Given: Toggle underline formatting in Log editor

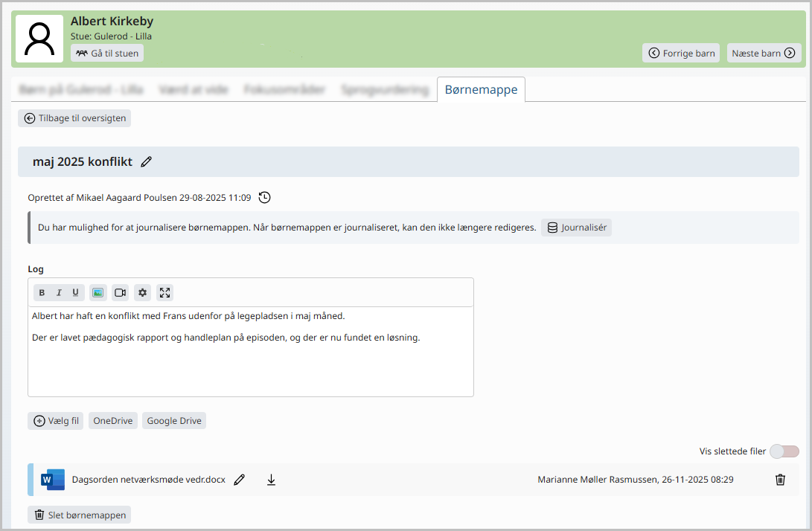Looking at the screenshot, I should click(76, 292).
